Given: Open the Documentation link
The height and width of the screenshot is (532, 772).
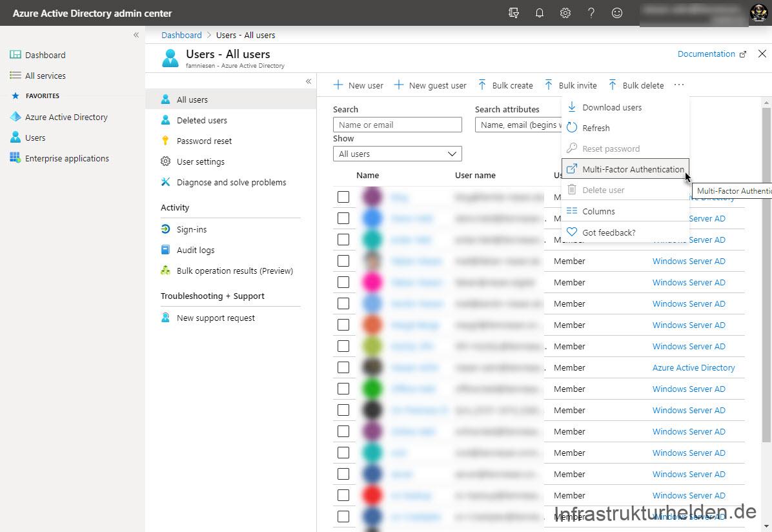Looking at the screenshot, I should pyautogui.click(x=711, y=54).
